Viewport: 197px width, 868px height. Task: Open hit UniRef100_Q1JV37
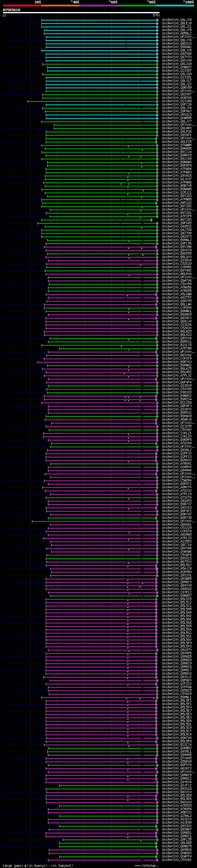pyautogui.click(x=176, y=179)
